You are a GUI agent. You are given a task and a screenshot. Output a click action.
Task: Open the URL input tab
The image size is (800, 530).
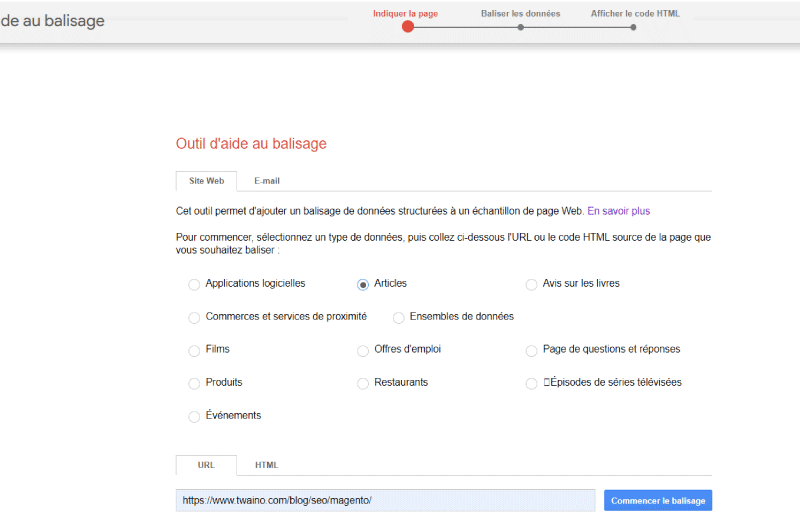tap(206, 465)
